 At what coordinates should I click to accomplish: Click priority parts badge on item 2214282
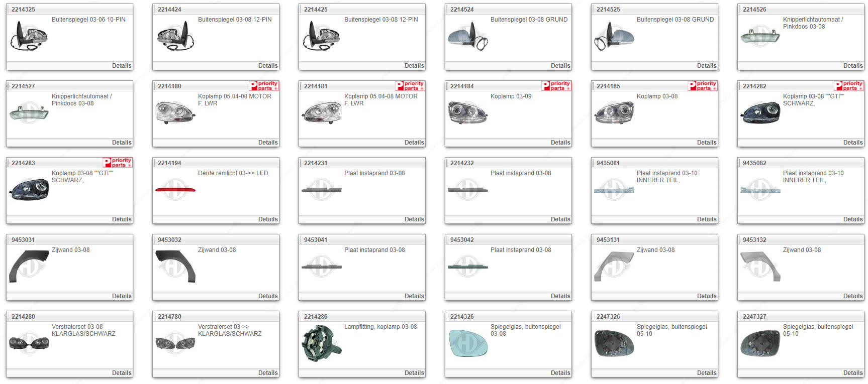tap(849, 86)
